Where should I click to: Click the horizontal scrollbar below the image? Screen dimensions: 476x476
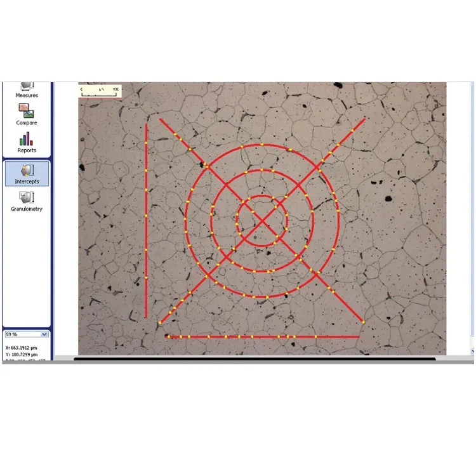(254, 359)
